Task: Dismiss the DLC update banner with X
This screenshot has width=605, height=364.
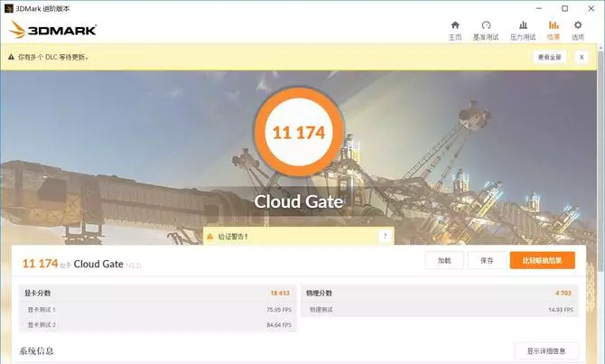Action: pos(582,57)
